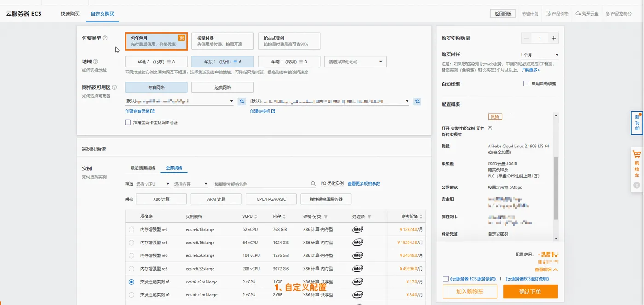Choose the 抢占式实例 billing type
Image resolution: width=644 pixels, height=305 pixels.
click(289, 41)
